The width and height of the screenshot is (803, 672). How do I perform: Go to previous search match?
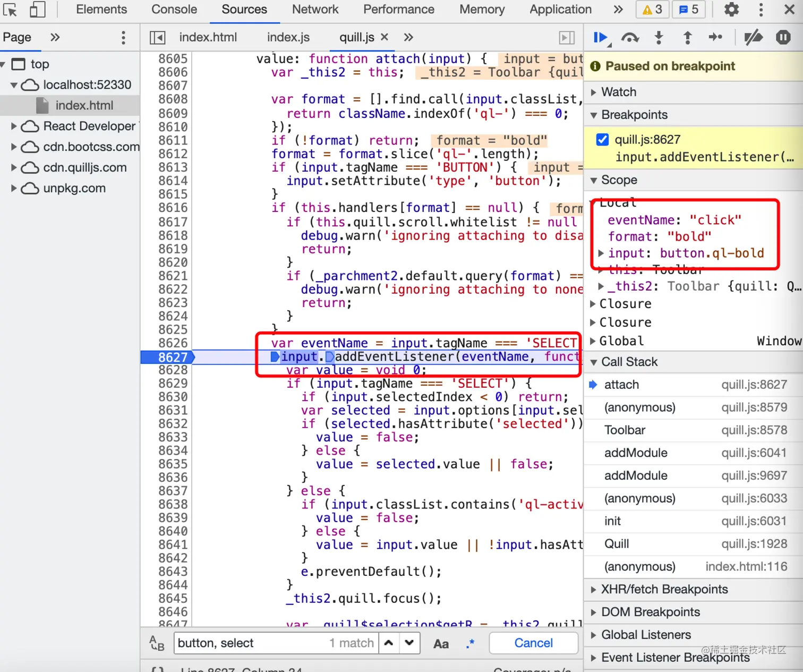pos(389,643)
